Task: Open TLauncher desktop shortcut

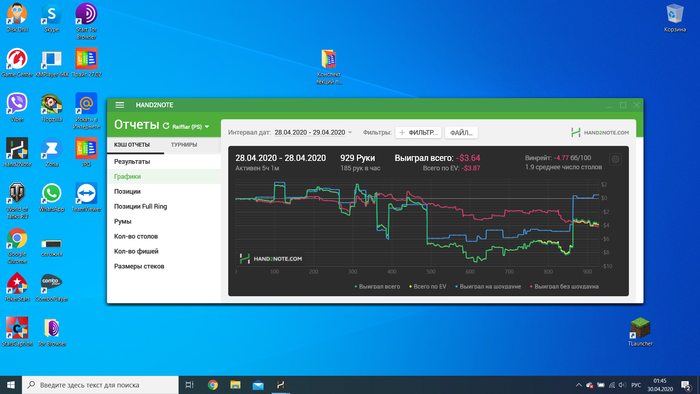Action: [640, 332]
